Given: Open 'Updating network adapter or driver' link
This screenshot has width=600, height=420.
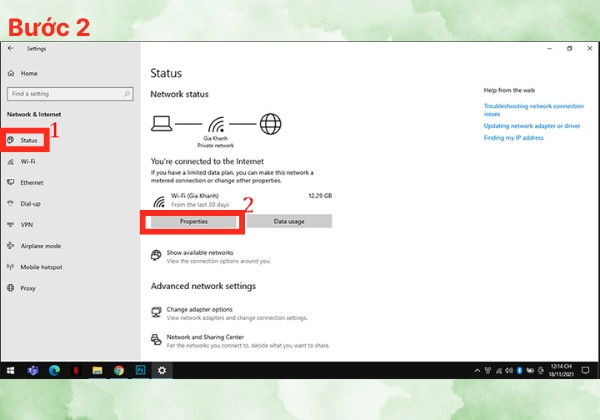Looking at the screenshot, I should pyautogui.click(x=532, y=126).
